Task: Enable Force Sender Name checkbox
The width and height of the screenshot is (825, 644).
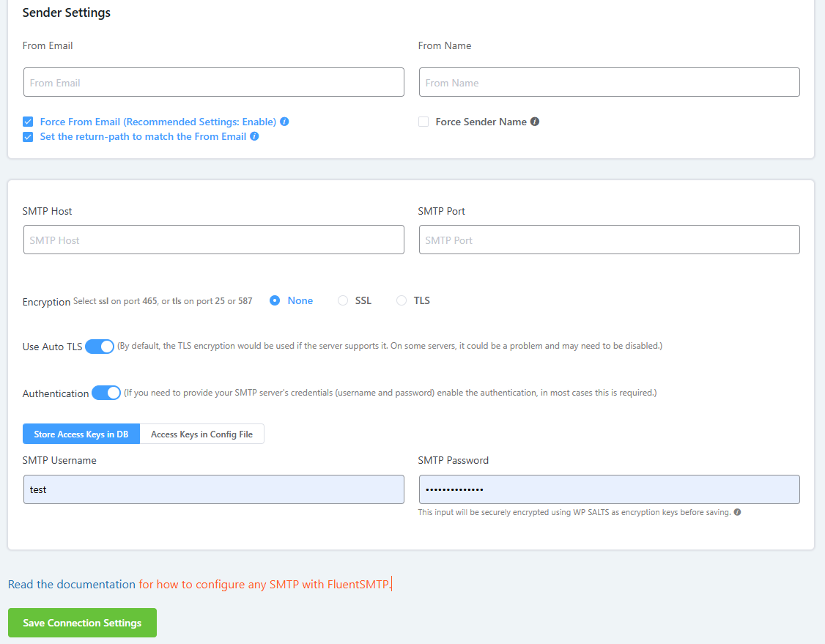Action: tap(423, 122)
